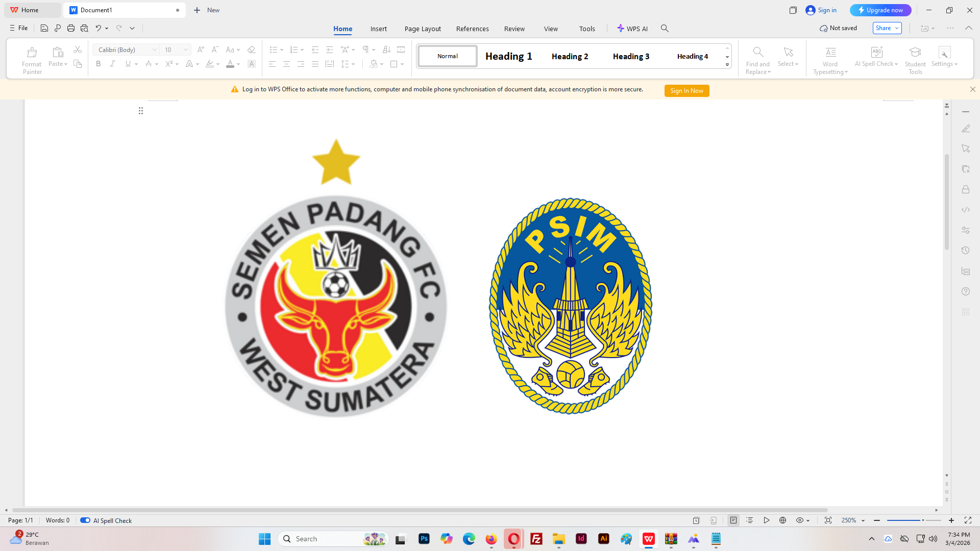Increase paragraph indent

tap(329, 49)
